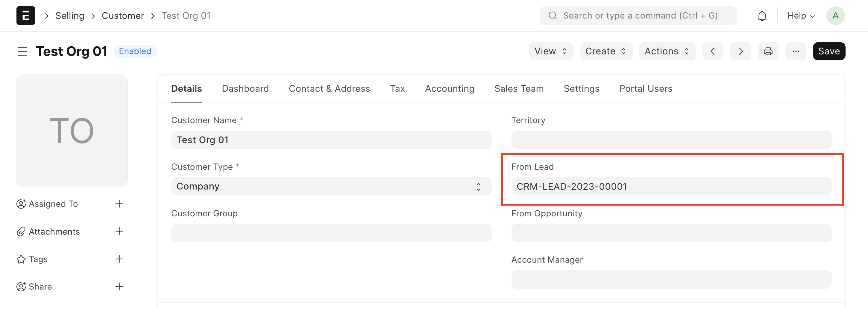Go to previous record with left arrow
The image size is (868, 309).
[713, 51]
